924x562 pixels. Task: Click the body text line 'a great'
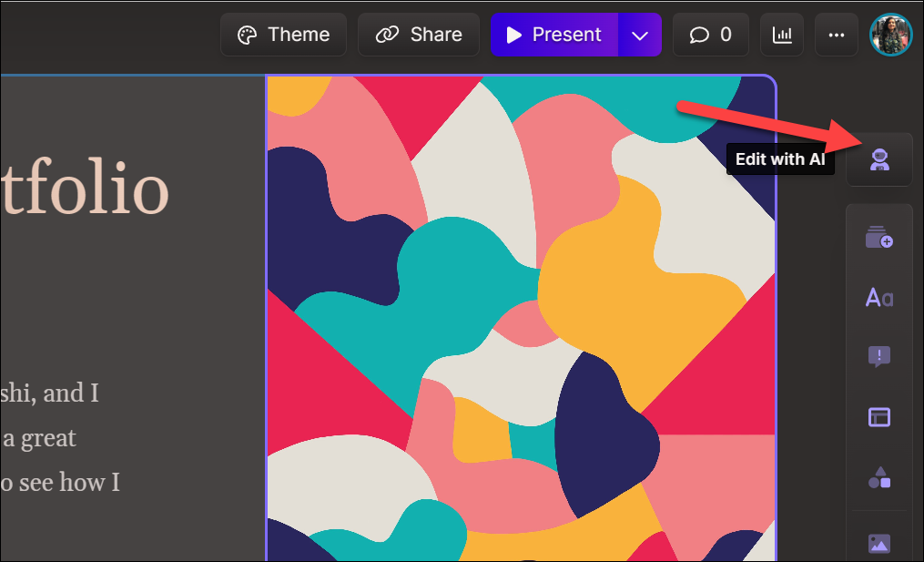tap(38, 438)
